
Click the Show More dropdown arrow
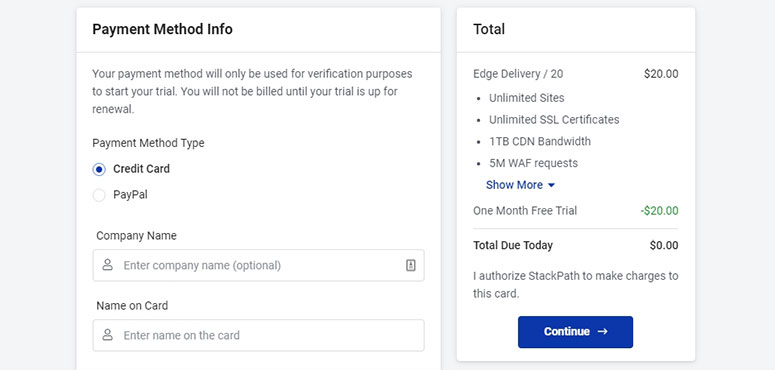coord(552,185)
